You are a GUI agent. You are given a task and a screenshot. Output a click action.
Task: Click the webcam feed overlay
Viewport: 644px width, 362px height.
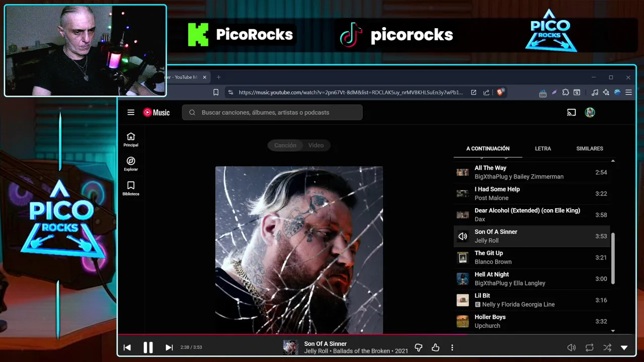coord(85,50)
